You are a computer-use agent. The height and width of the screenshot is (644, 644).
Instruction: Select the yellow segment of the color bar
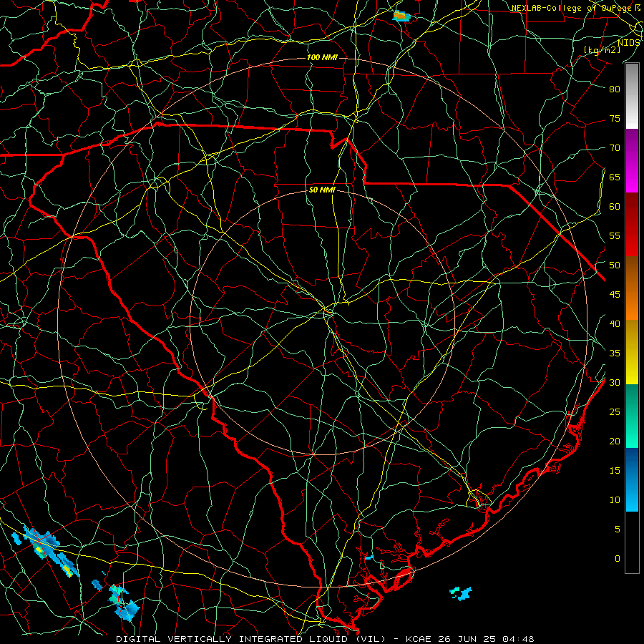click(x=632, y=352)
